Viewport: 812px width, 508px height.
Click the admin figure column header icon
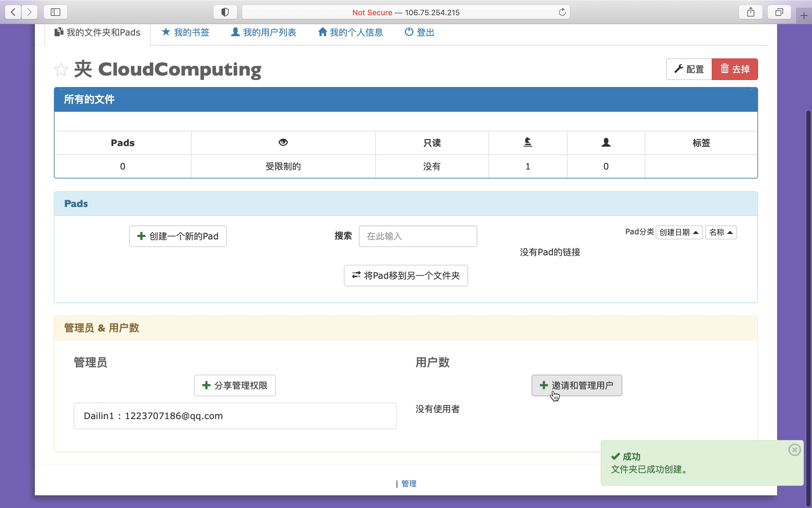coord(528,143)
